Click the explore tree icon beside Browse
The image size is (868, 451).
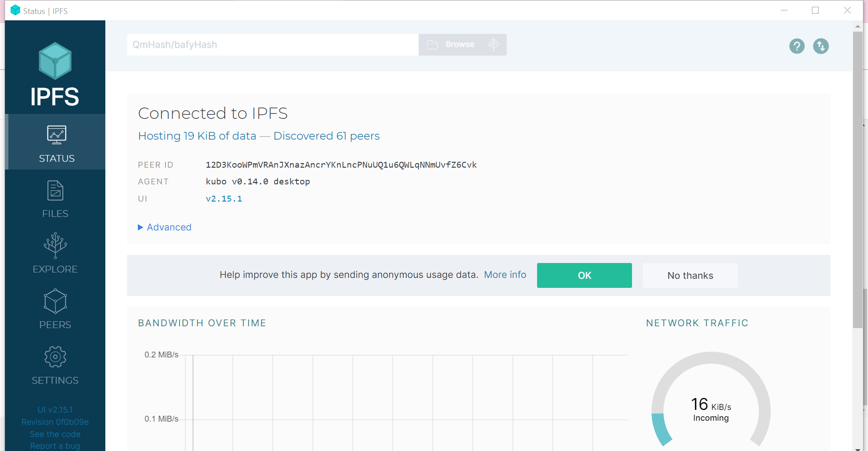click(x=494, y=44)
